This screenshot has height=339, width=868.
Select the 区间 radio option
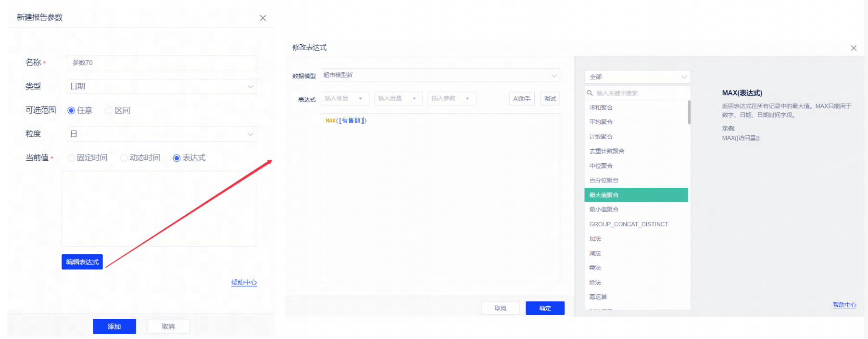[x=109, y=111]
